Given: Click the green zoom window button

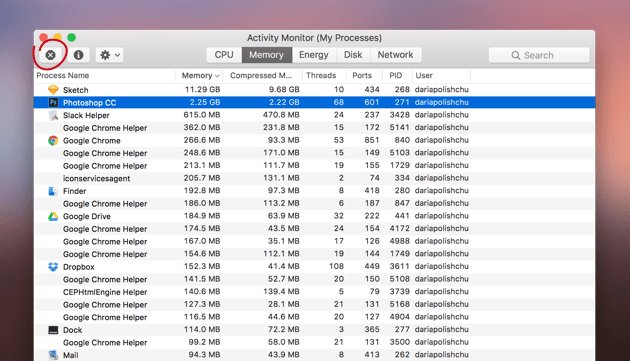Looking at the screenshot, I should pos(72,38).
